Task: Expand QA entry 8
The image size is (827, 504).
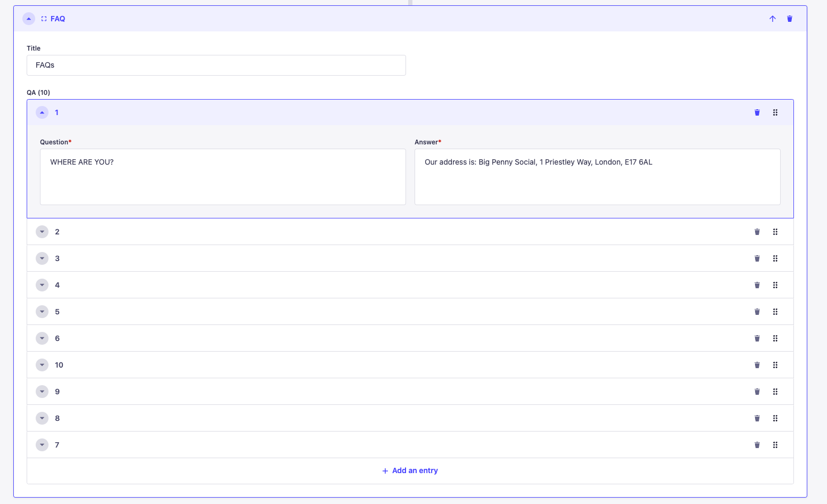Action: click(x=42, y=418)
